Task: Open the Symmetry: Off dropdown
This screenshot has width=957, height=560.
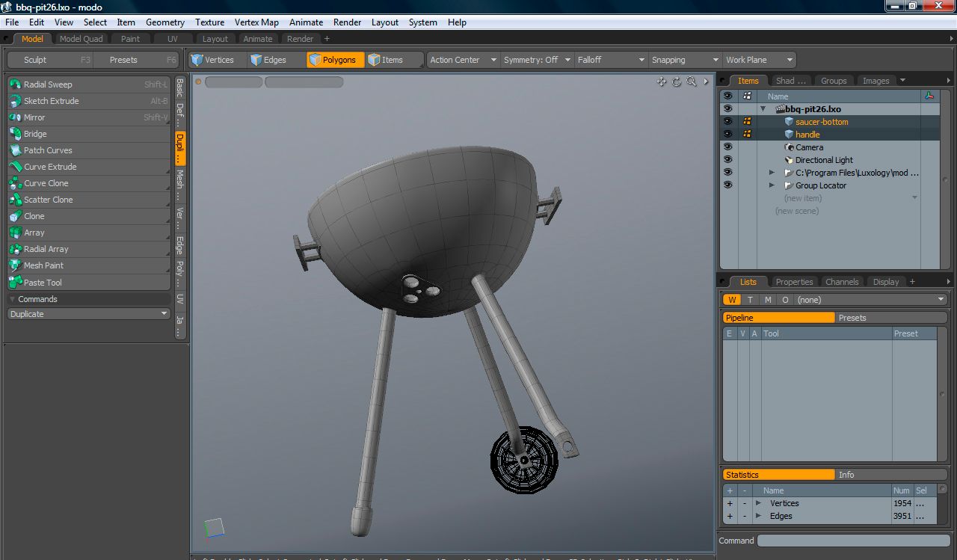Action: (536, 60)
